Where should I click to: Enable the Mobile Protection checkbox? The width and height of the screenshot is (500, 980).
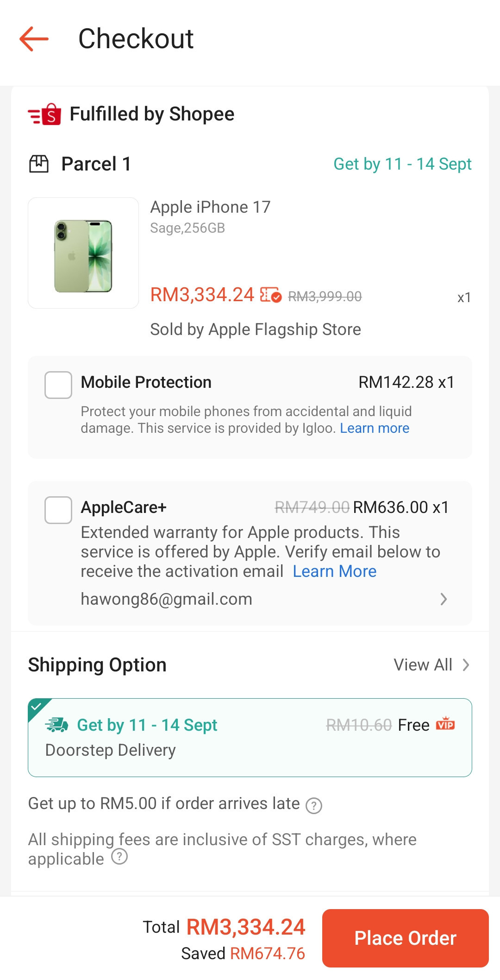tap(58, 385)
